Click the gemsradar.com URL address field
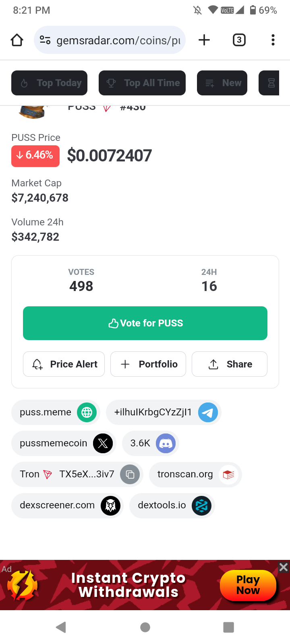Screen dimensions: 290x644 (x=118, y=40)
